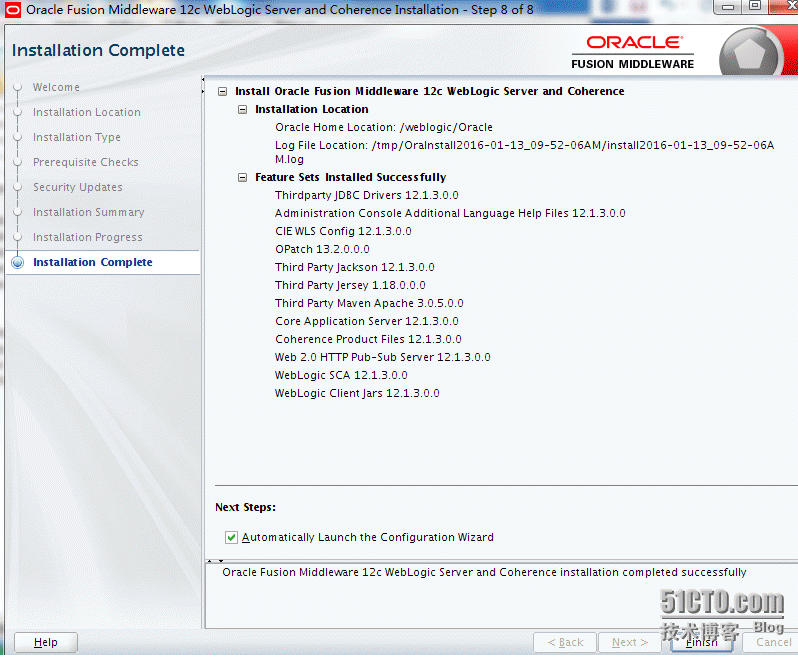Select Administration Console Additional Language Help Files row

pos(450,213)
